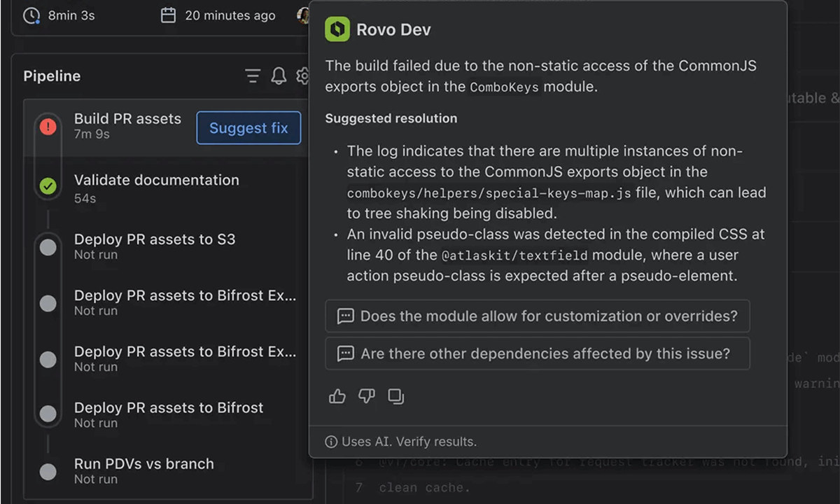
Task: Click the red failed status icon
Action: coord(48,127)
